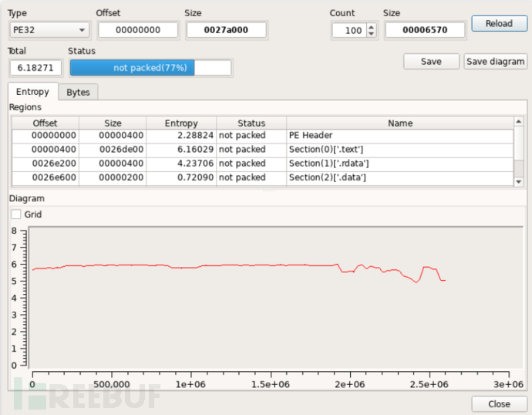Click the Offset input field
The image size is (532, 415).
(137, 30)
